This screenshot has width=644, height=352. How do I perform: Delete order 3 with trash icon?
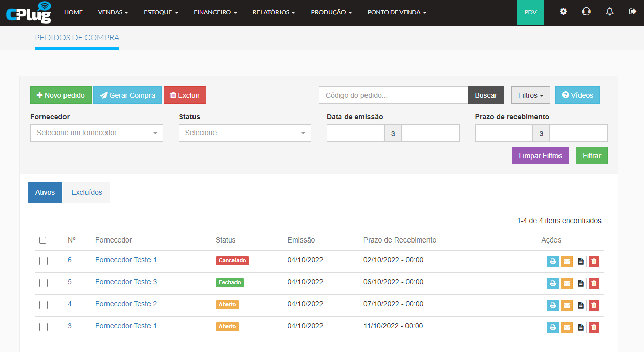click(x=594, y=327)
